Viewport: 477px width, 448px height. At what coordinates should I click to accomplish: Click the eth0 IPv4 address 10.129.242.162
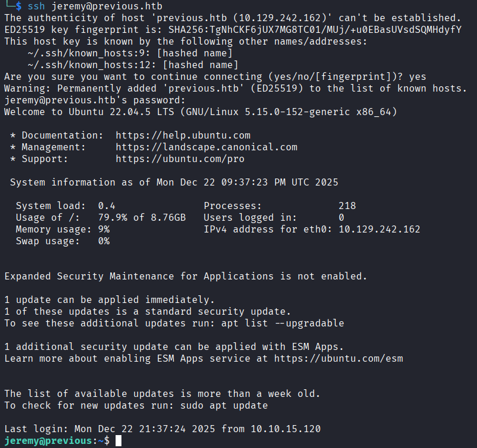tap(379, 229)
